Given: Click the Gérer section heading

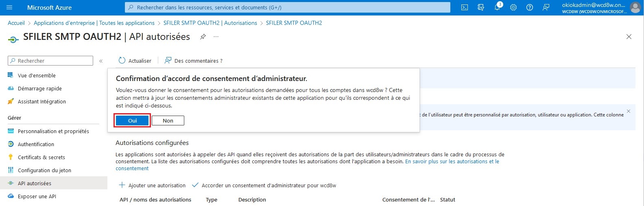Looking at the screenshot, I should pos(14,118).
